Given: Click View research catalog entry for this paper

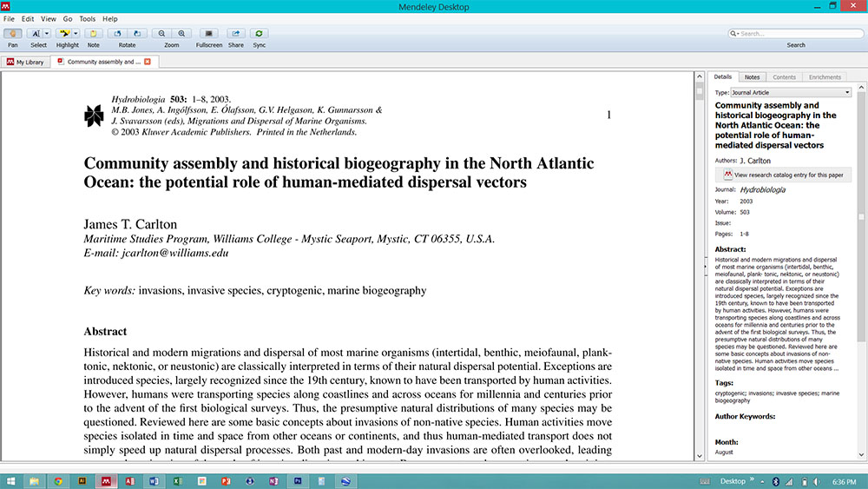Looking at the screenshot, I should (783, 175).
